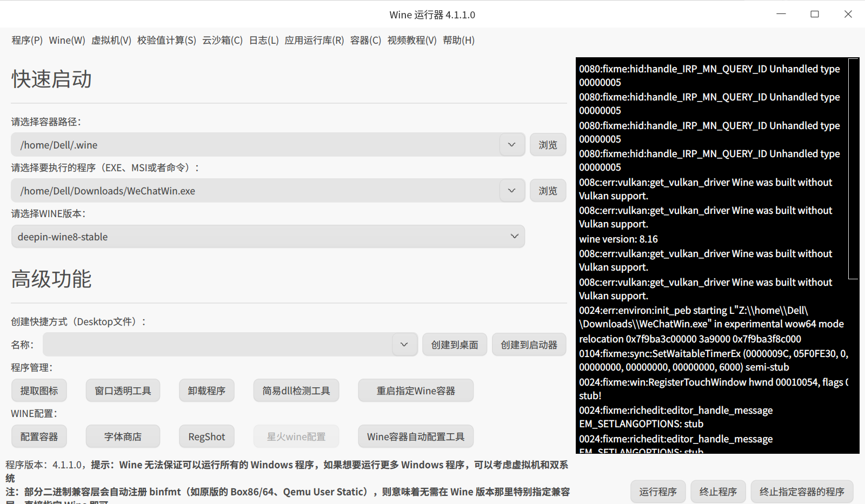Open the 校验值计算(S) menu
This screenshot has height=504, width=865.
[167, 41]
